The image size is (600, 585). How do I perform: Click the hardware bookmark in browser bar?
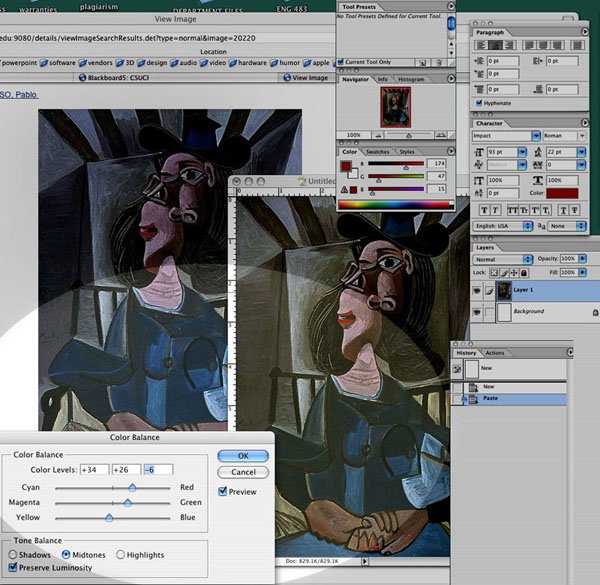click(x=248, y=63)
